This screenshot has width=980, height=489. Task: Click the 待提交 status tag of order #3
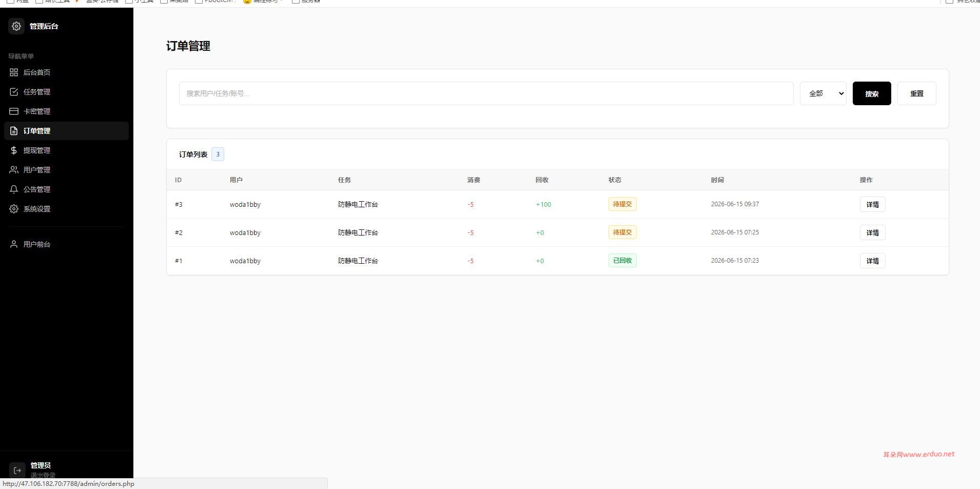click(622, 204)
